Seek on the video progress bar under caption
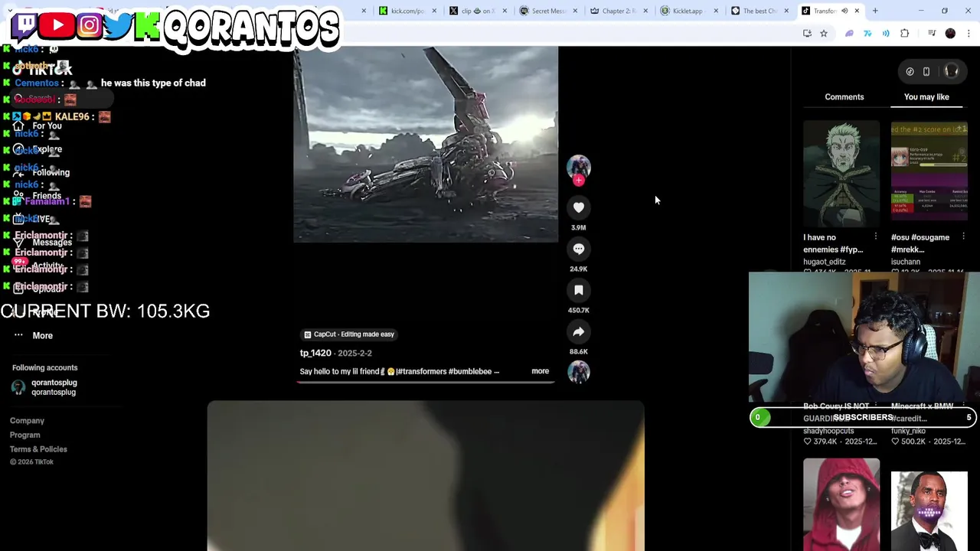Screen dimensions: 980x551 coord(426,381)
